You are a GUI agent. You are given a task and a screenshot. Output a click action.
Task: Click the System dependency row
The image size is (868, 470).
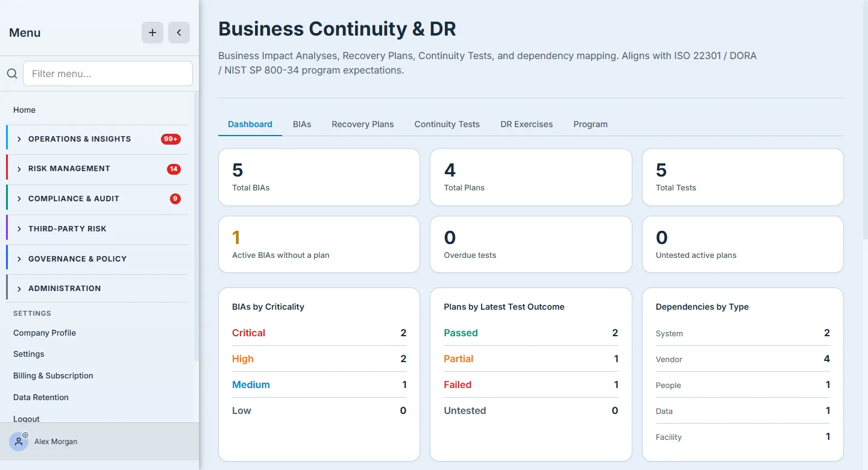pos(743,333)
